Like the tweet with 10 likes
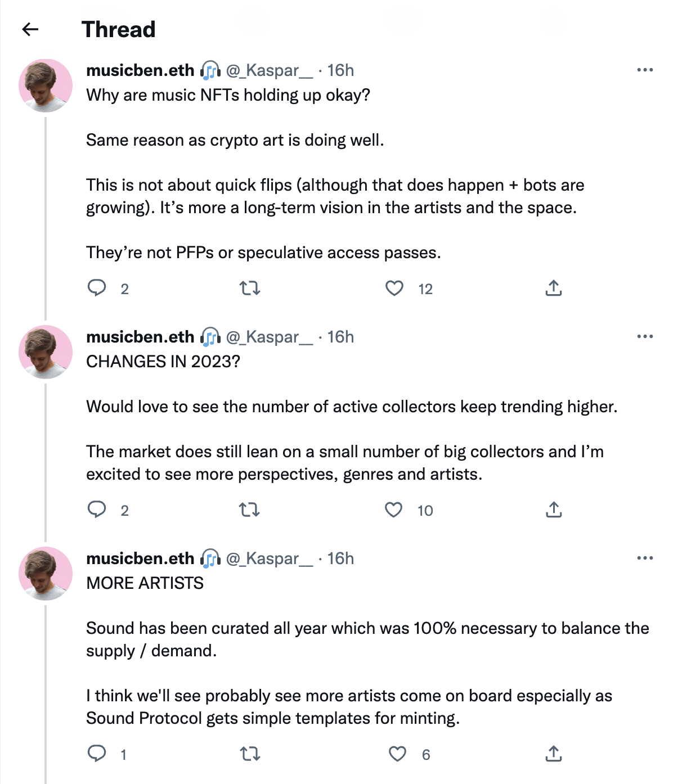The width and height of the screenshot is (673, 784). pyautogui.click(x=394, y=510)
